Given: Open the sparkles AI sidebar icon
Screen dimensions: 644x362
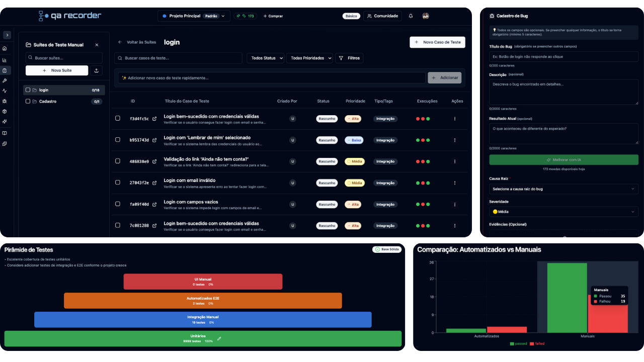Looking at the screenshot, I should tap(5, 122).
